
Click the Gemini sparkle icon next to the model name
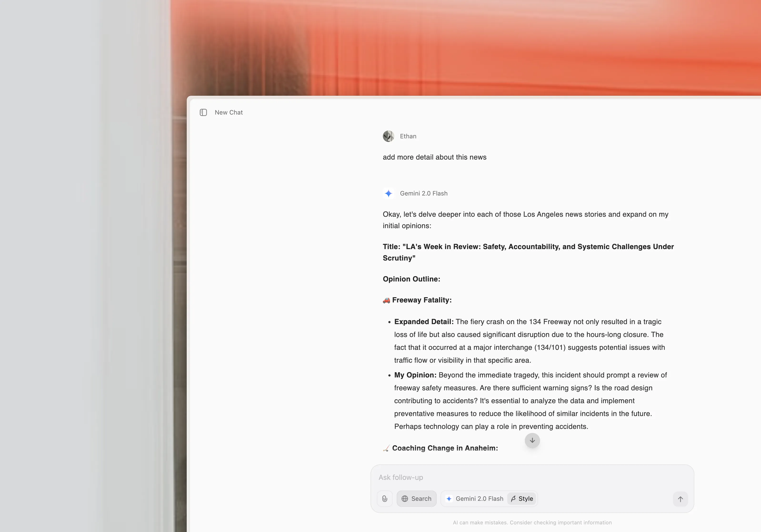pyautogui.click(x=449, y=498)
